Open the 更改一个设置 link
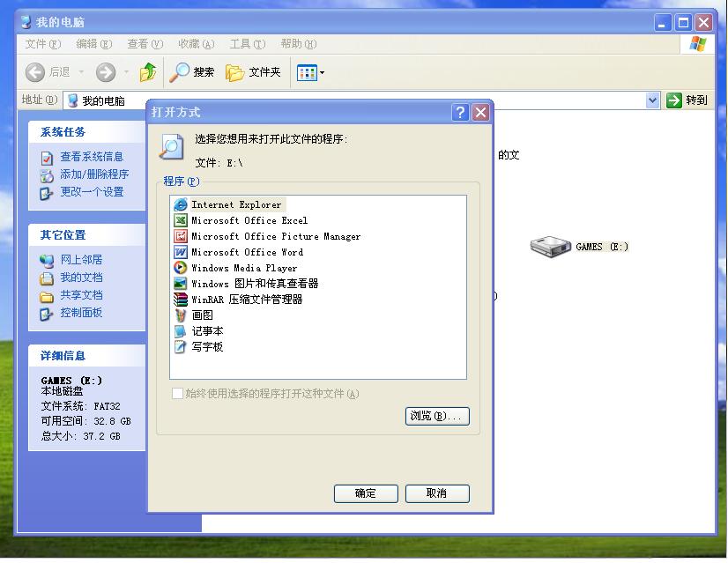Image resolution: width=728 pixels, height=563 pixels. 92,192
